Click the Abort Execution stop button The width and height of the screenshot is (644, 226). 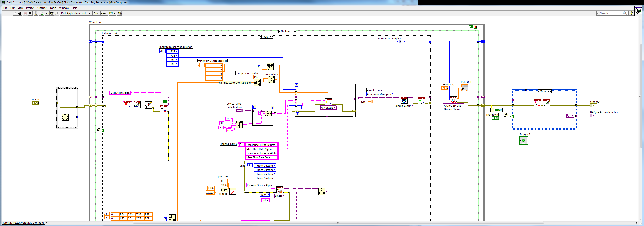tap(25, 13)
